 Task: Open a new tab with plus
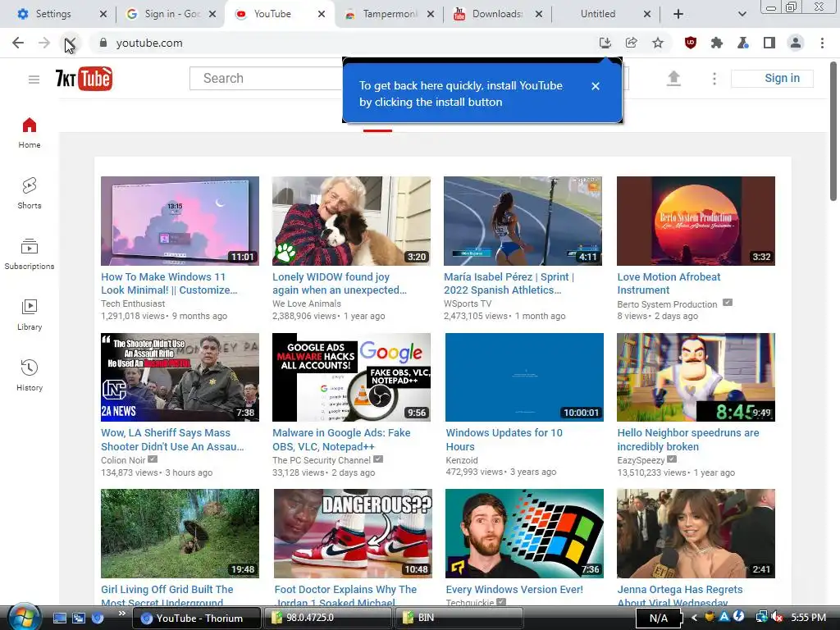pyautogui.click(x=678, y=14)
